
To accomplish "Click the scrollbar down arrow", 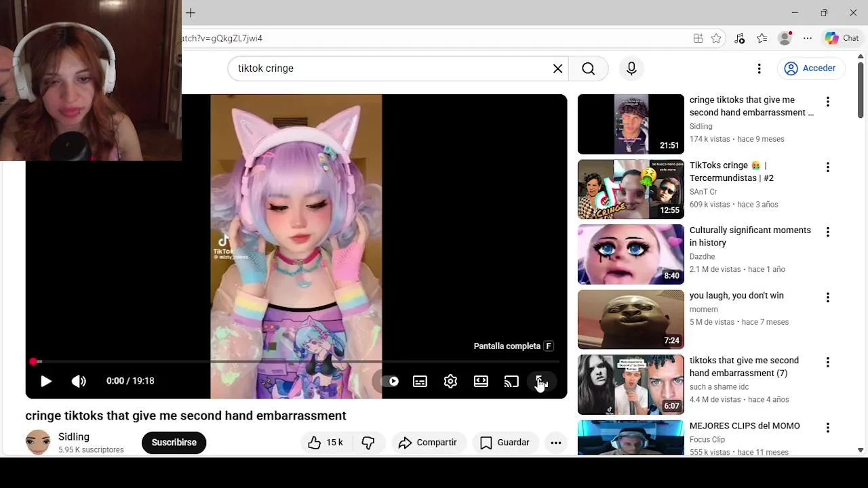I will [x=861, y=449].
